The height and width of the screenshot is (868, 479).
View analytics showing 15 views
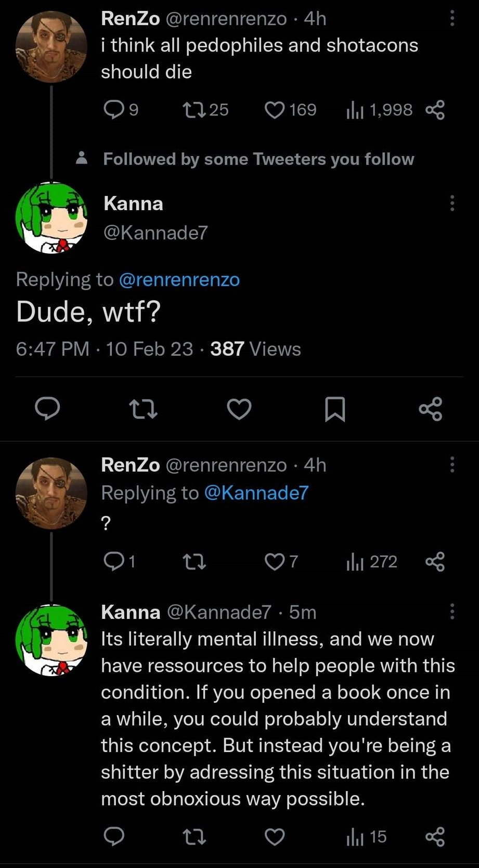click(355, 836)
